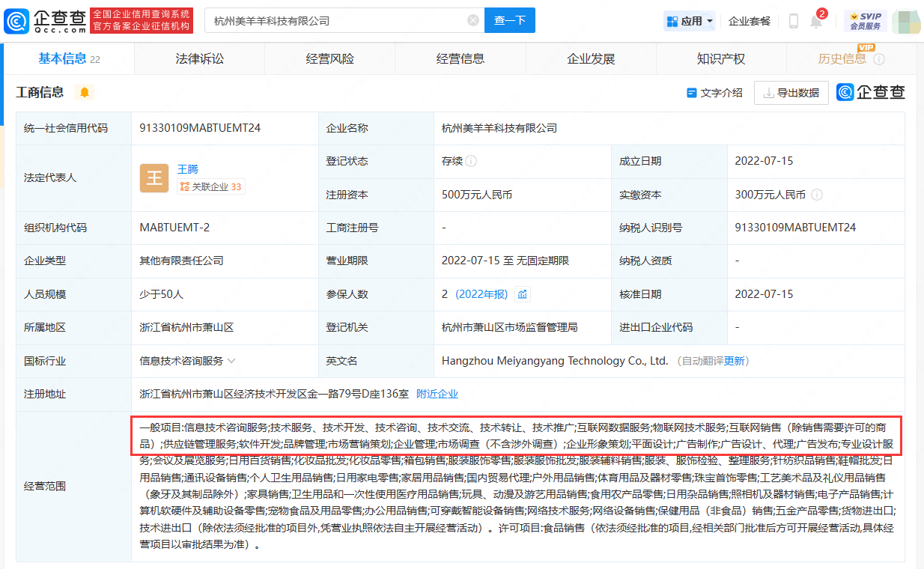
Task: Click the 查一下 search button
Action: pos(510,20)
